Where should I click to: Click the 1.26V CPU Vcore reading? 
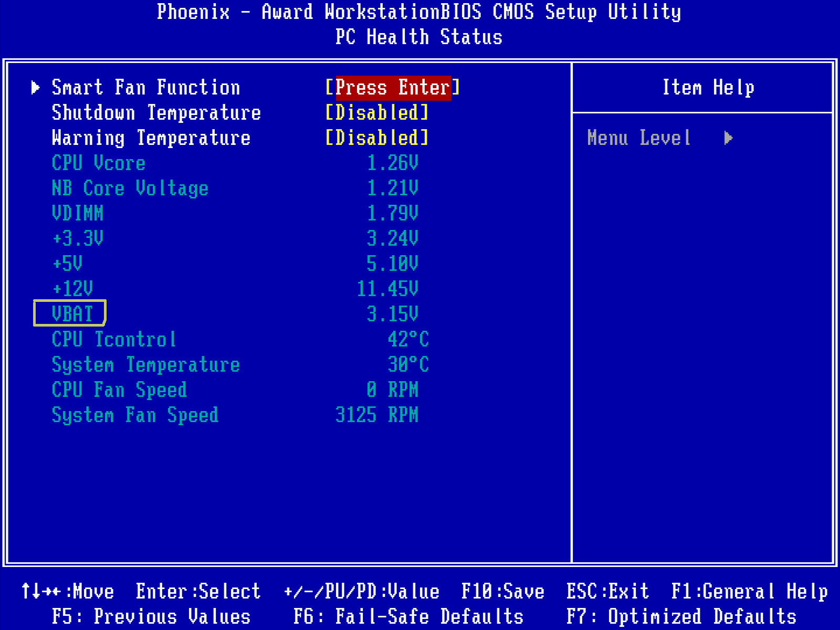393,163
